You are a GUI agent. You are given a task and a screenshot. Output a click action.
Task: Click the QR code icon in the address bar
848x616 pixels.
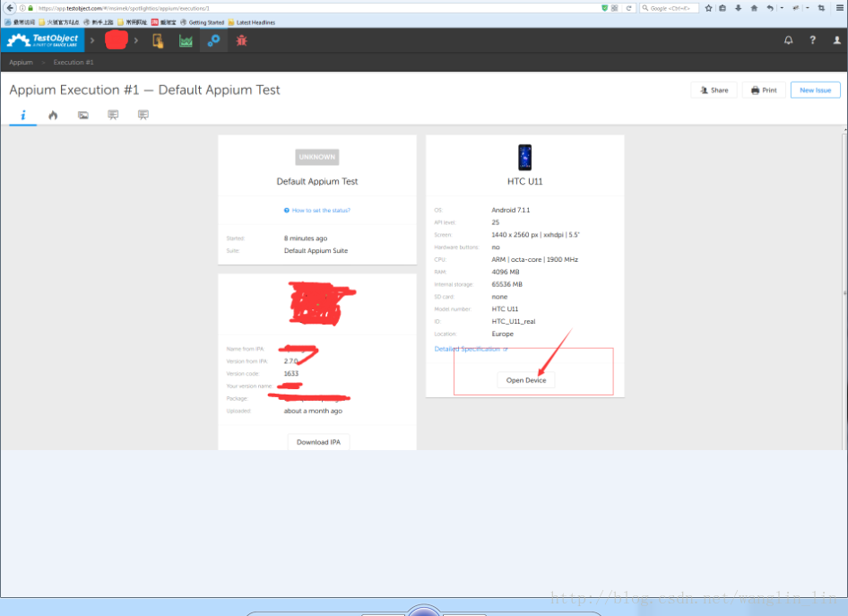coord(614,8)
